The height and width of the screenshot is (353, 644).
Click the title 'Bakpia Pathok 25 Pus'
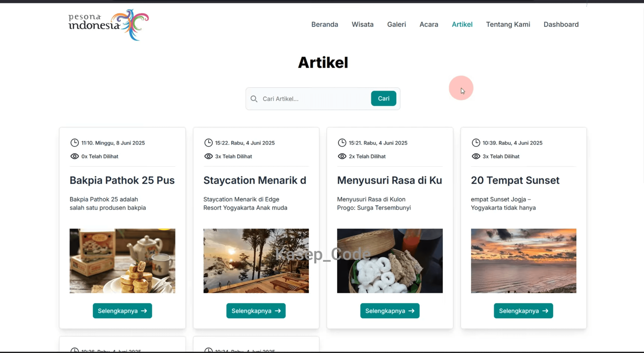122,180
